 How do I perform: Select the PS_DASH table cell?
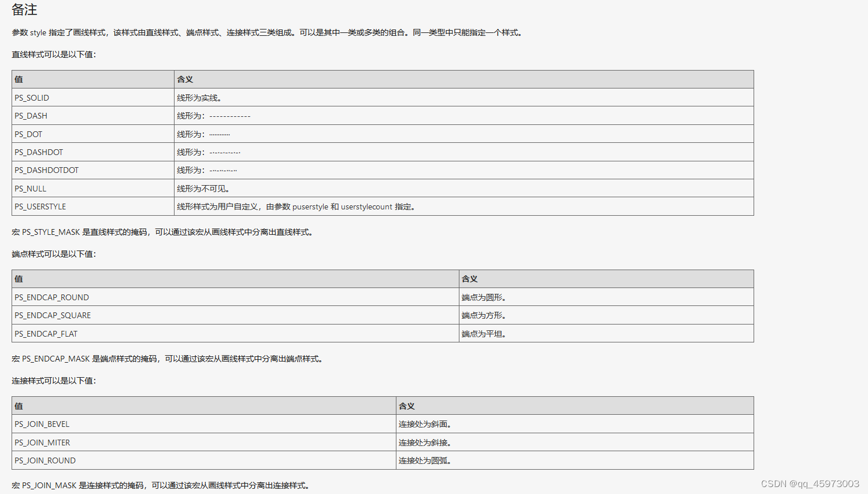(93, 116)
